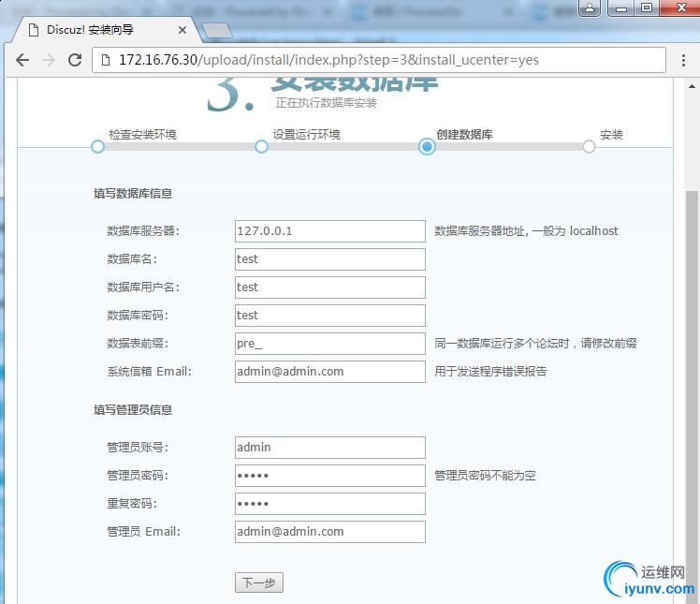700x604 pixels.
Task: Click the 数据表前缀: label
Action: 138,344
